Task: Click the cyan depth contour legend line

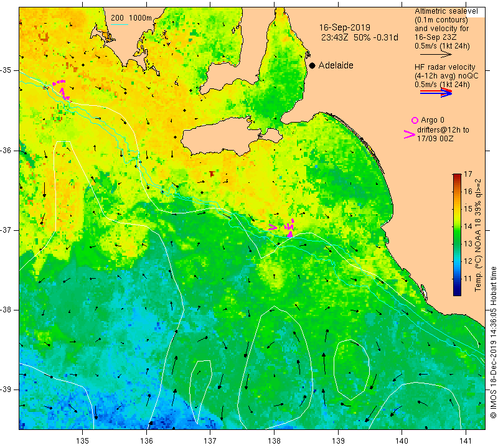Action: click(x=119, y=24)
